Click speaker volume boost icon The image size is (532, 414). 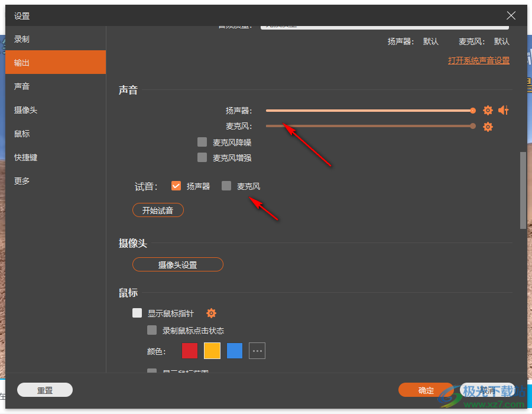pos(504,110)
